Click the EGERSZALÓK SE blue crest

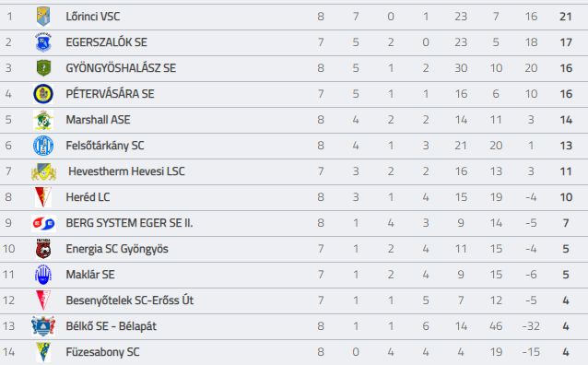[x=43, y=42]
